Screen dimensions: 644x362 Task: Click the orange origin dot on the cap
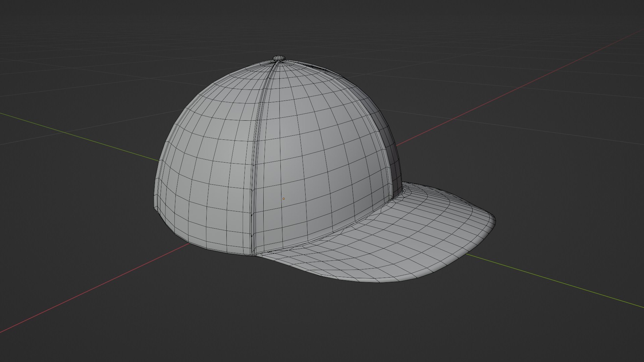283,199
